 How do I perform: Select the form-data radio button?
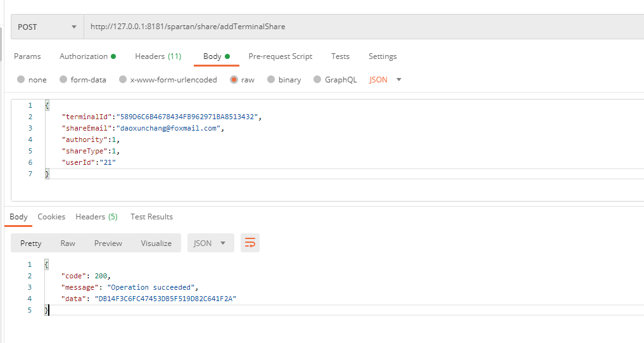tap(63, 80)
